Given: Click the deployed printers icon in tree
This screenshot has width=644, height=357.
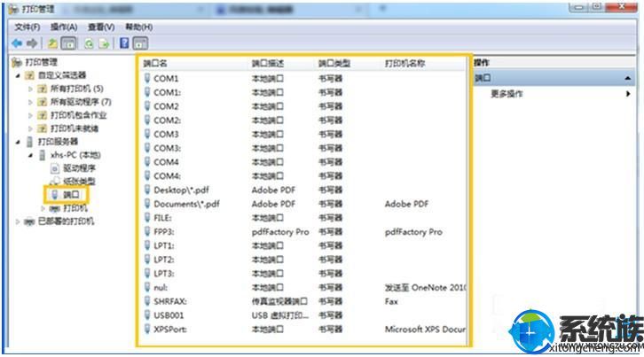Looking at the screenshot, I should pyautogui.click(x=29, y=222).
